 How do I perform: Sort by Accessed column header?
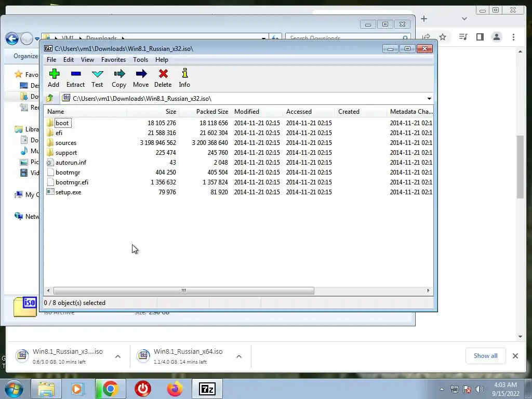point(309,112)
